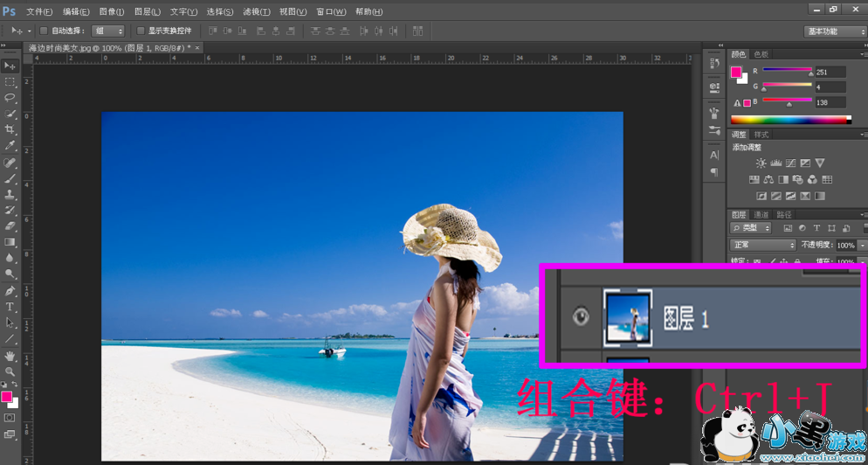Select the Pen tool
This screenshot has height=465, width=868.
tap(10, 291)
